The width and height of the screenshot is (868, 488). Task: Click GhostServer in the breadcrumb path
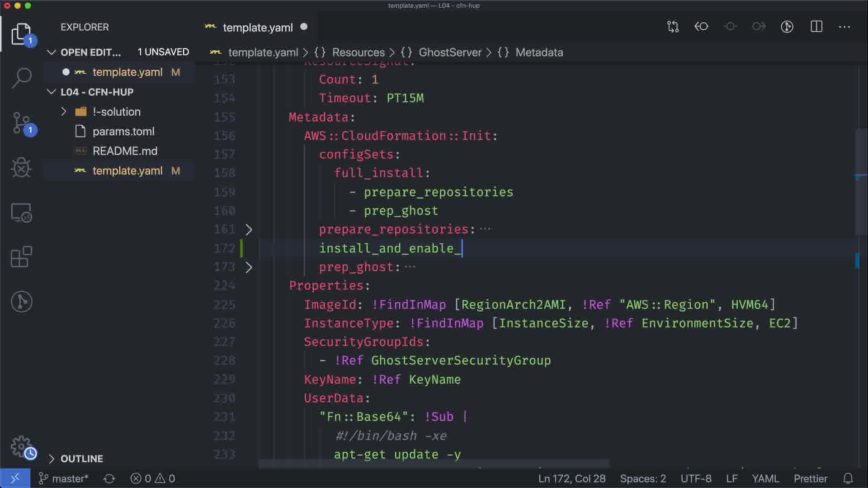click(x=450, y=52)
